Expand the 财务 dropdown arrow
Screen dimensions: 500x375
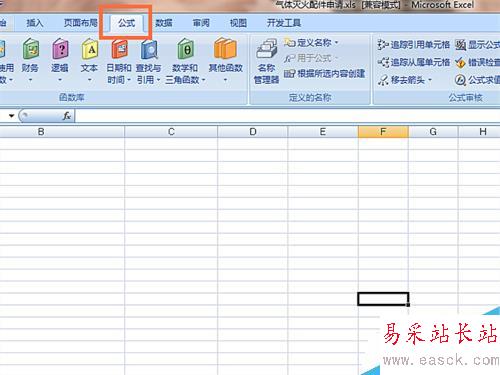(x=30, y=80)
